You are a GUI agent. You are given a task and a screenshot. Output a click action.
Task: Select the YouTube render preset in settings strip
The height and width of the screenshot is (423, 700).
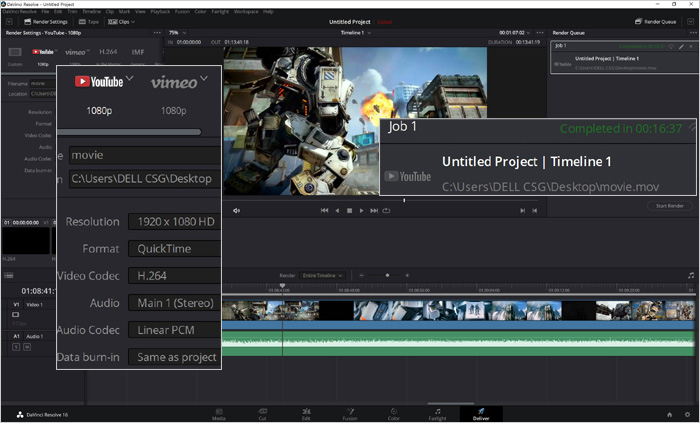43,56
